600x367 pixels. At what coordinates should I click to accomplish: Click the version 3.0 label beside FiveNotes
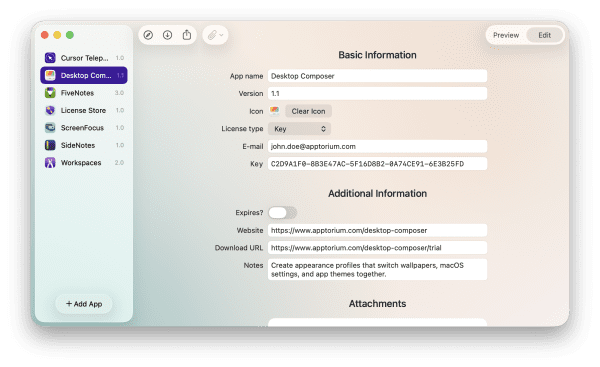point(119,93)
